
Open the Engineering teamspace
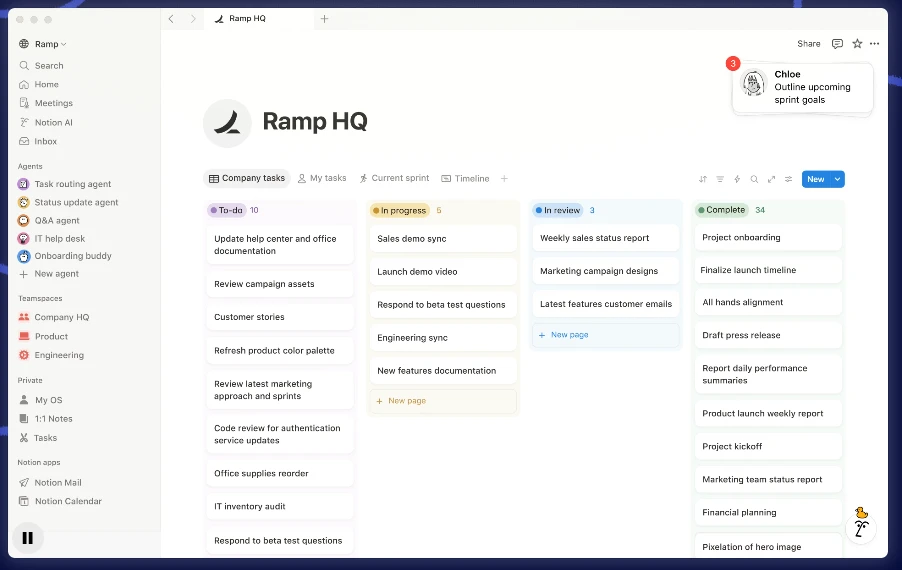tap(51, 355)
